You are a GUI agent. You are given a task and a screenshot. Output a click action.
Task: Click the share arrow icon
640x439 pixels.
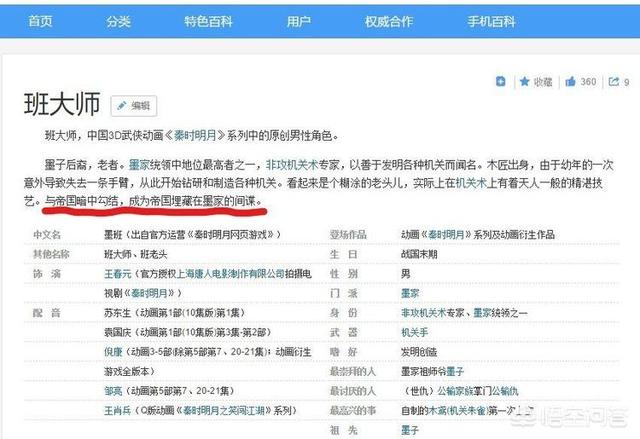[x=614, y=82]
